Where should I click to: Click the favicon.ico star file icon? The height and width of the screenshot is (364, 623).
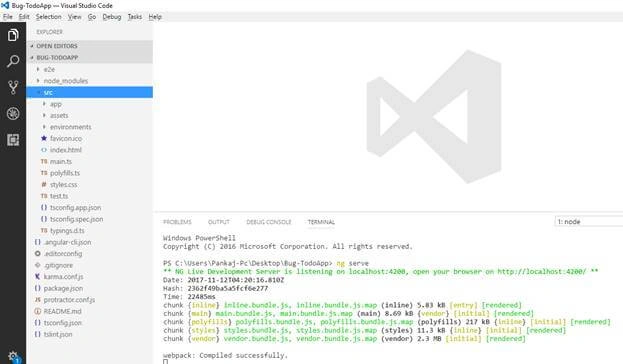click(x=44, y=138)
